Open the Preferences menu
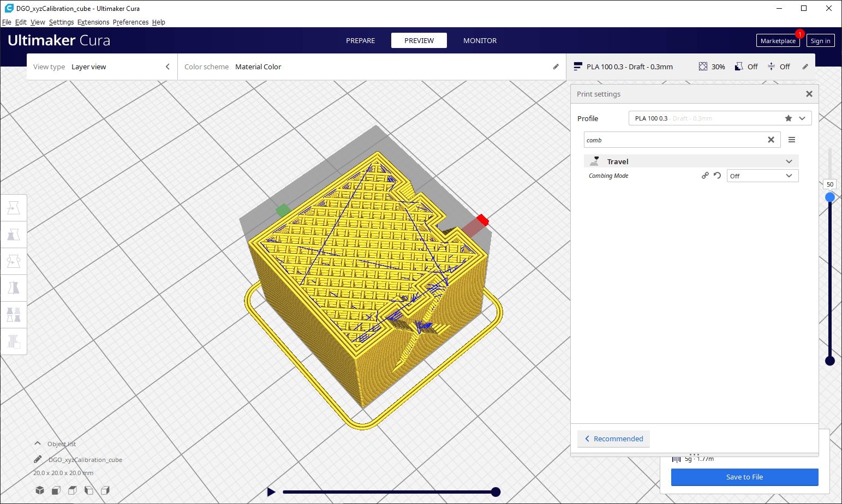 (130, 22)
